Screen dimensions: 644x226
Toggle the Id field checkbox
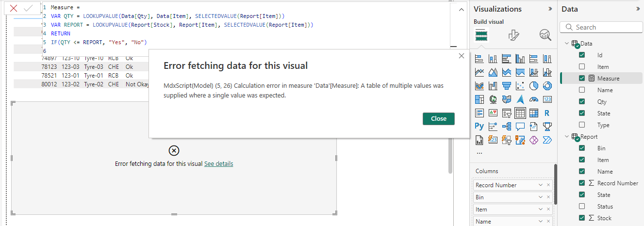click(x=582, y=55)
